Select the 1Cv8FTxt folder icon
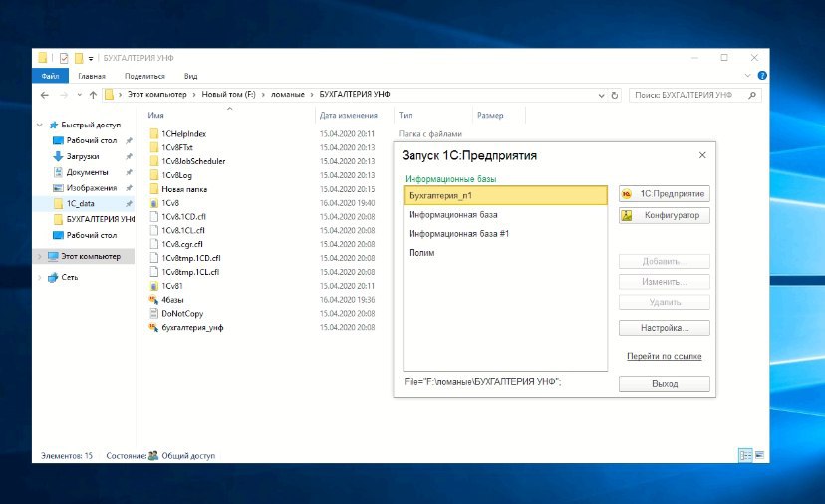The height and width of the screenshot is (504, 825). click(x=153, y=147)
